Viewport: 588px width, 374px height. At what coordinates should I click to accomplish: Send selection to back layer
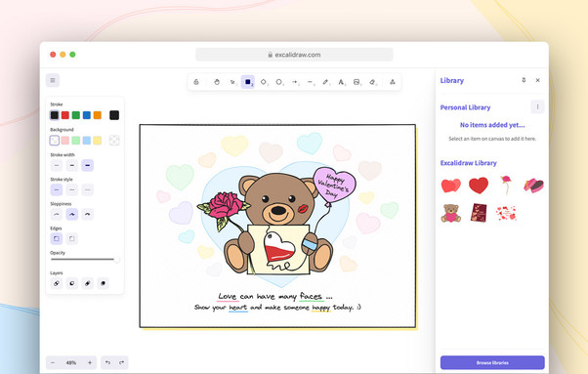[x=57, y=283]
